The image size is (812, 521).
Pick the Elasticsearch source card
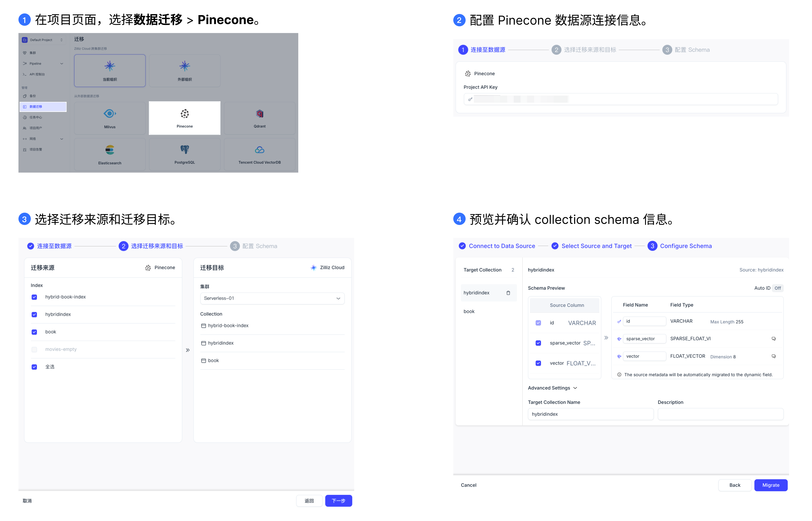click(x=110, y=154)
